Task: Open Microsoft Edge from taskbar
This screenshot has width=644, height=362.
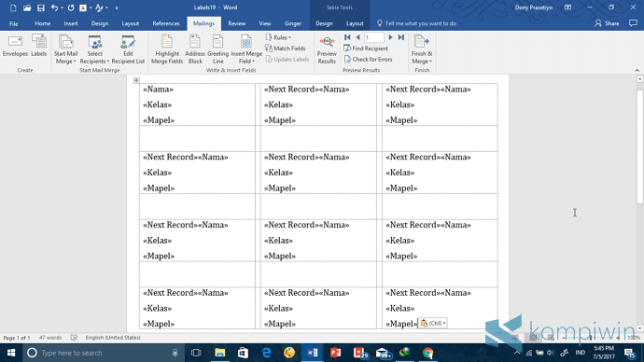Action: (x=266, y=353)
